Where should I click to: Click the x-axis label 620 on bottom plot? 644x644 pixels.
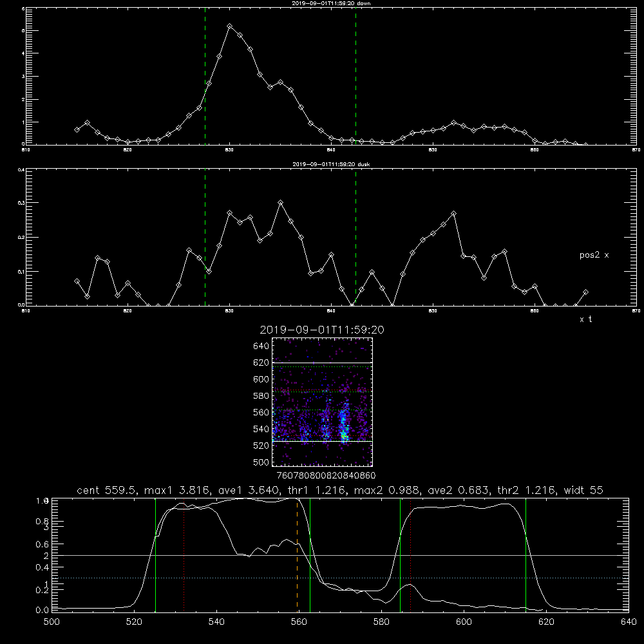tap(547, 622)
